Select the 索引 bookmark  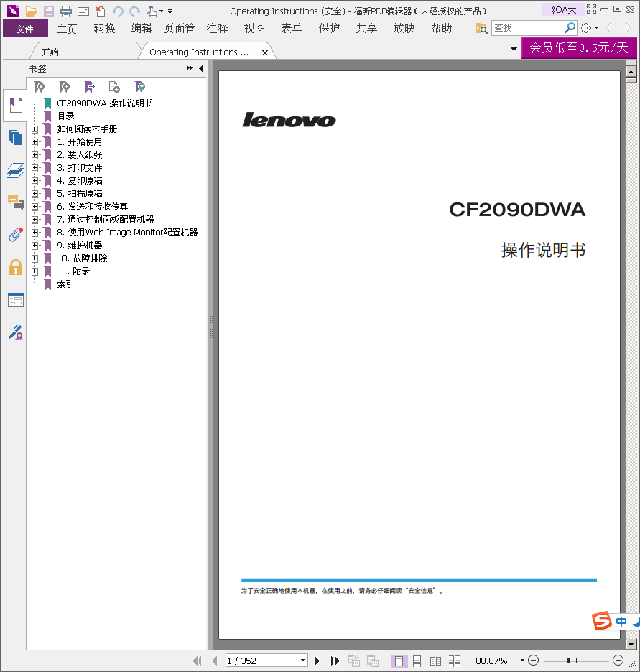pos(65,284)
